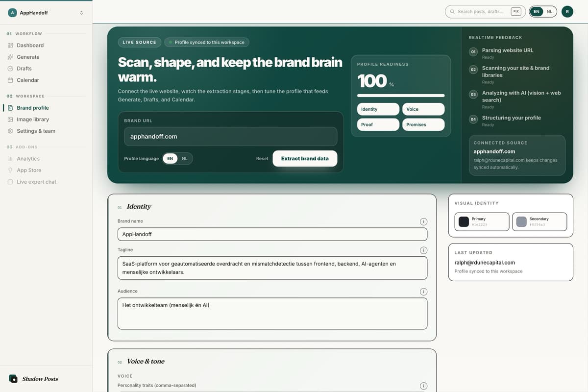Click step 02 Scanning your site badge

click(x=473, y=70)
